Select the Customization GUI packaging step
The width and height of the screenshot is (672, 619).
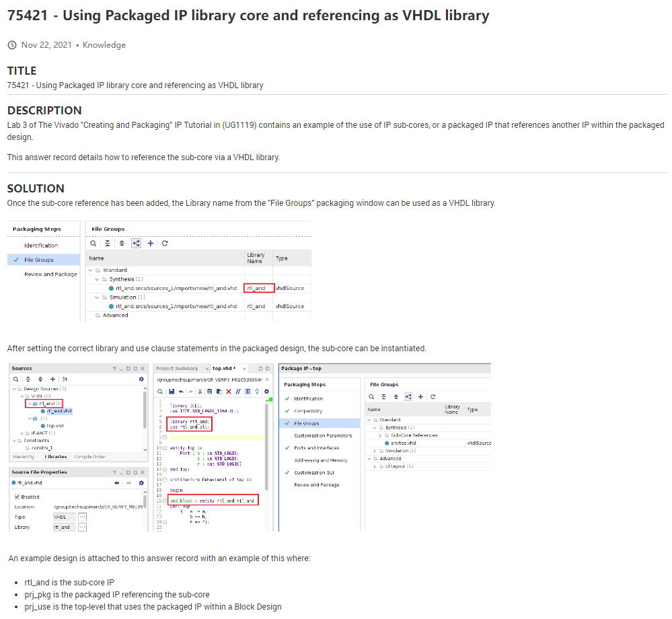click(314, 473)
